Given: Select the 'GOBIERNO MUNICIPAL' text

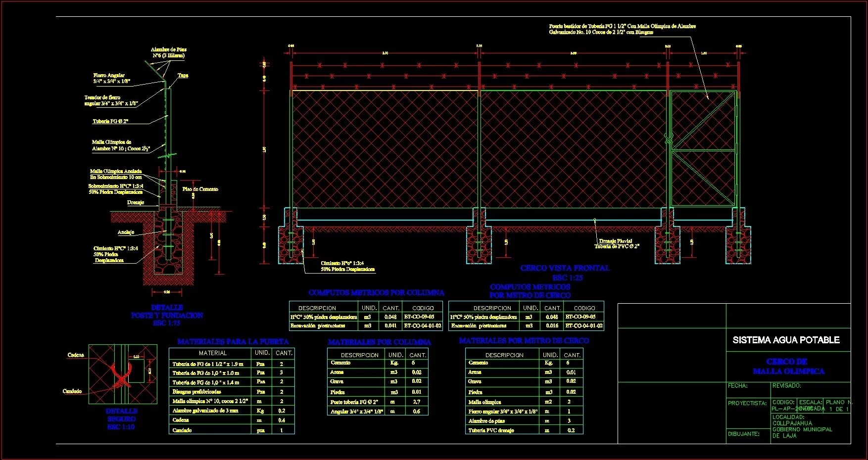Looking at the screenshot, I should click(802, 429).
